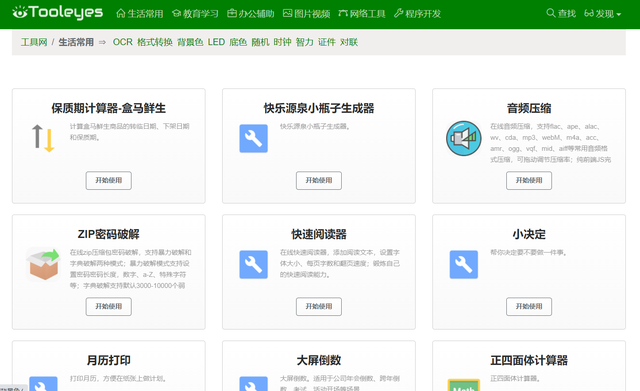Open the 底色 category link
Viewport: 640px width, 391px height.
[238, 42]
